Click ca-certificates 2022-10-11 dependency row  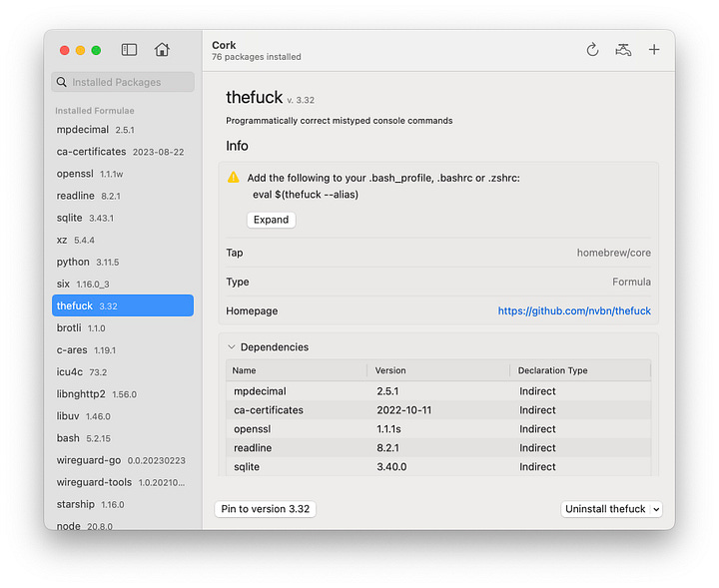(438, 409)
